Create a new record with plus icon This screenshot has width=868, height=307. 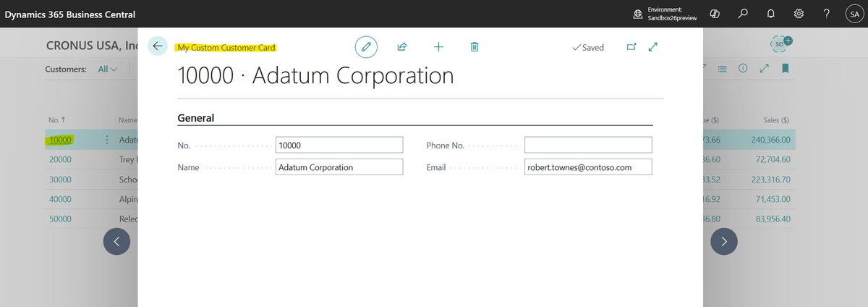438,47
